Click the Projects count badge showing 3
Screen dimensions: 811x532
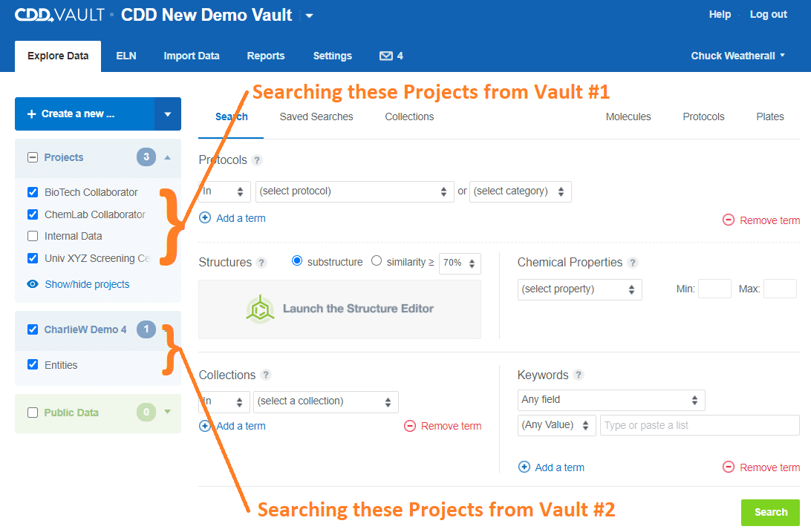pos(146,157)
